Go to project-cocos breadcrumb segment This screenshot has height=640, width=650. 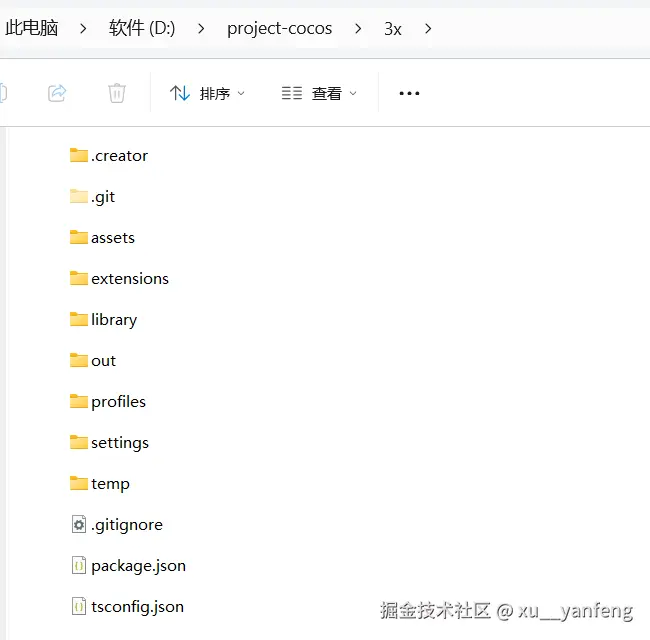coord(279,29)
